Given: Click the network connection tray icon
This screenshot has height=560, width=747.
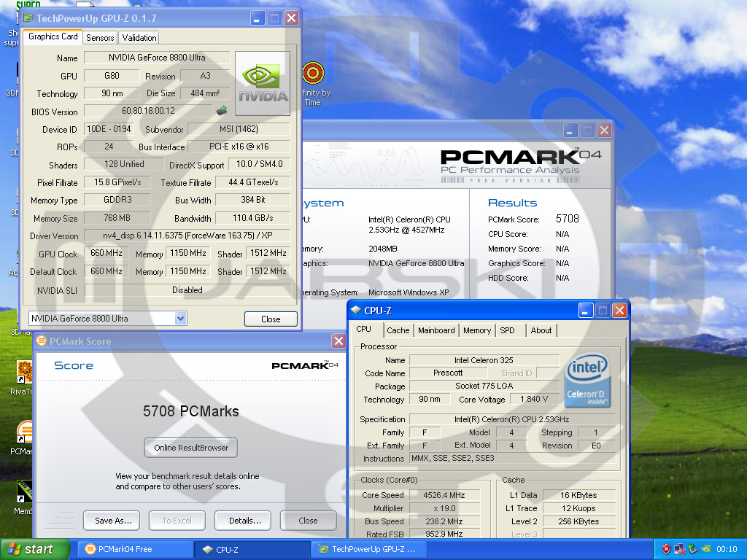Looking at the screenshot, I should point(679,549).
